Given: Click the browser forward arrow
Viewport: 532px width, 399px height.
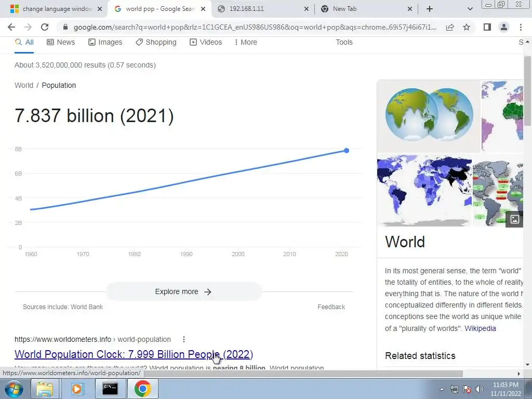Looking at the screenshot, I should (x=28, y=27).
